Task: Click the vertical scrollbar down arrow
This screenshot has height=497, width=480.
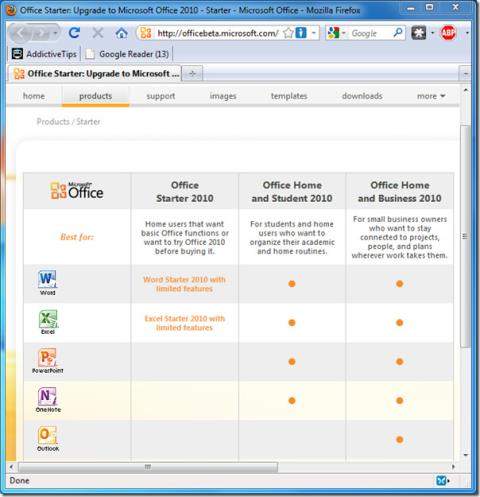Action: (x=466, y=455)
